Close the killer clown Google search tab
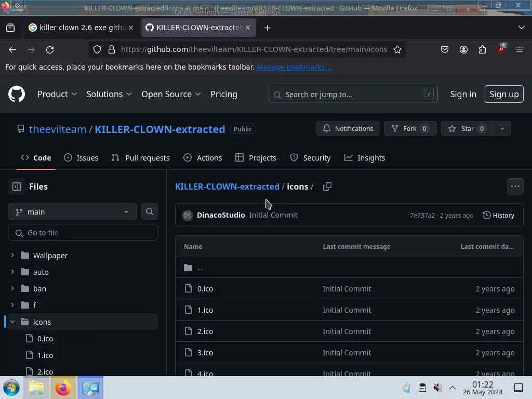 pyautogui.click(x=131, y=28)
